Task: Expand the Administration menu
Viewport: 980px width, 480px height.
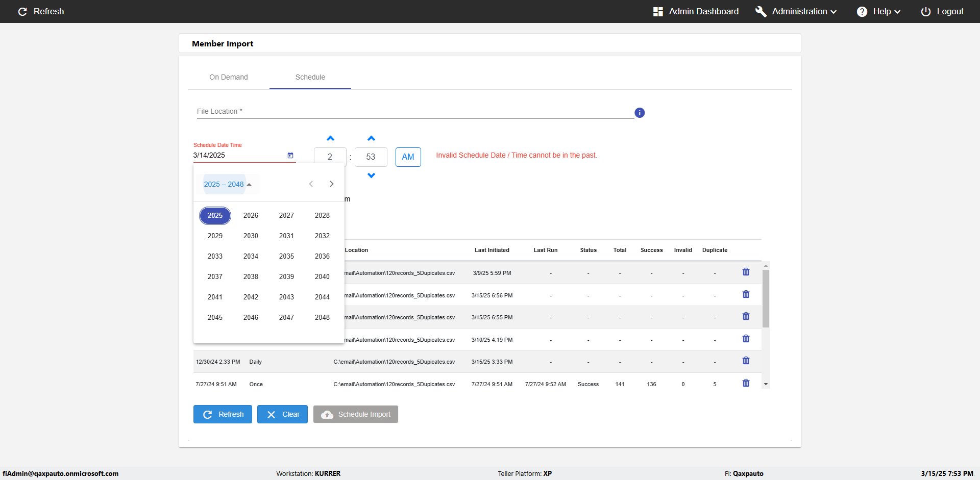Action: pyautogui.click(x=796, y=11)
